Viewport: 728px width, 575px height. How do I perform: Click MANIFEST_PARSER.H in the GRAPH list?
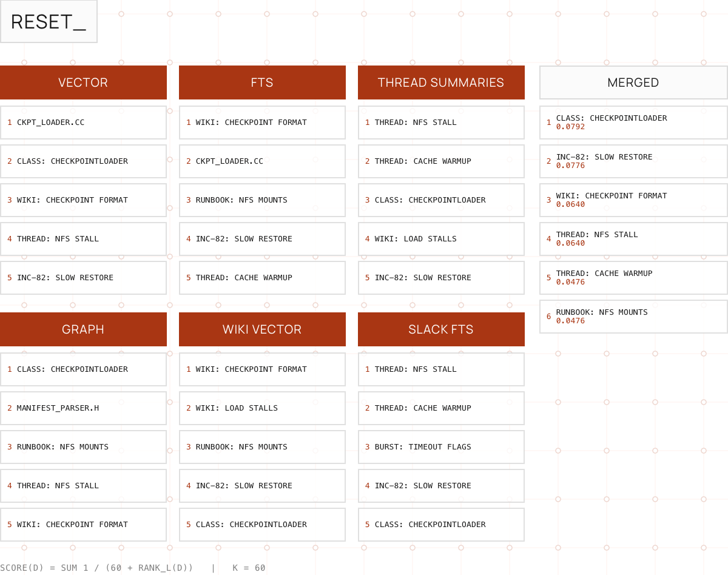pyautogui.click(x=83, y=408)
